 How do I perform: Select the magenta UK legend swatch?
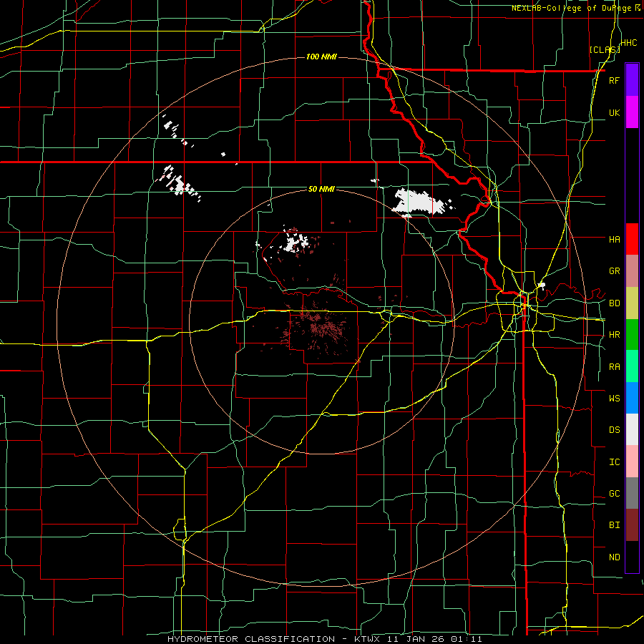point(632,112)
